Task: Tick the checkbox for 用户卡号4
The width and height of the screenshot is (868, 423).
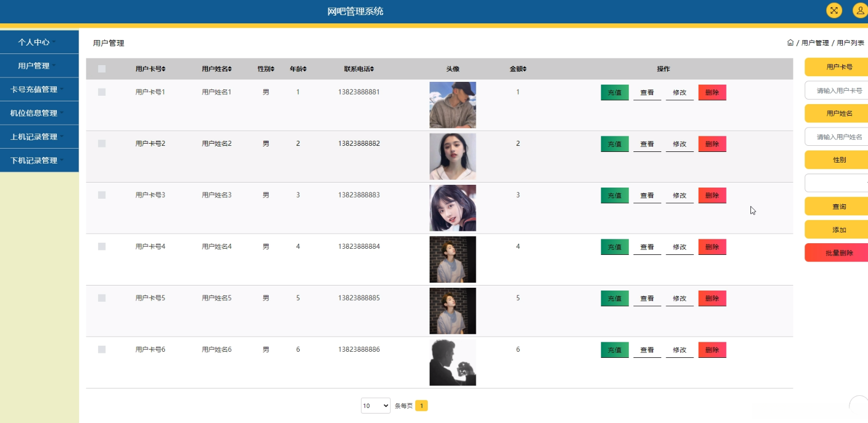Action: [x=102, y=247]
